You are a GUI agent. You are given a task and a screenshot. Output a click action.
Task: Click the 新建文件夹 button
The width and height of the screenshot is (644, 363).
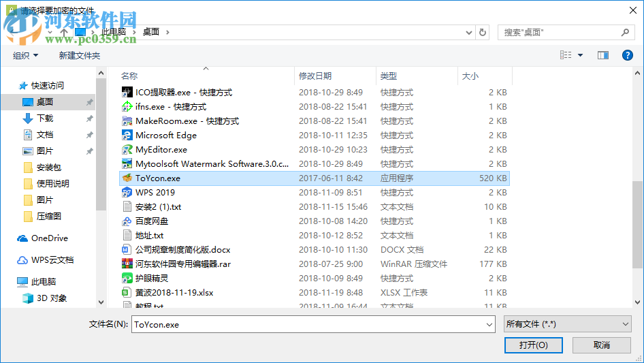click(x=80, y=55)
